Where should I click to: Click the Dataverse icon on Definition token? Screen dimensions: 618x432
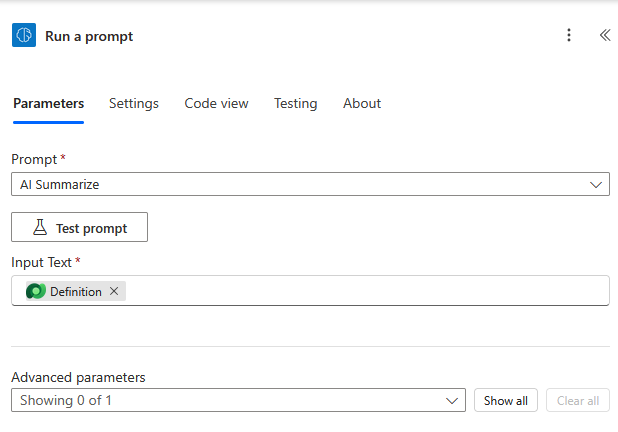[x=36, y=291]
